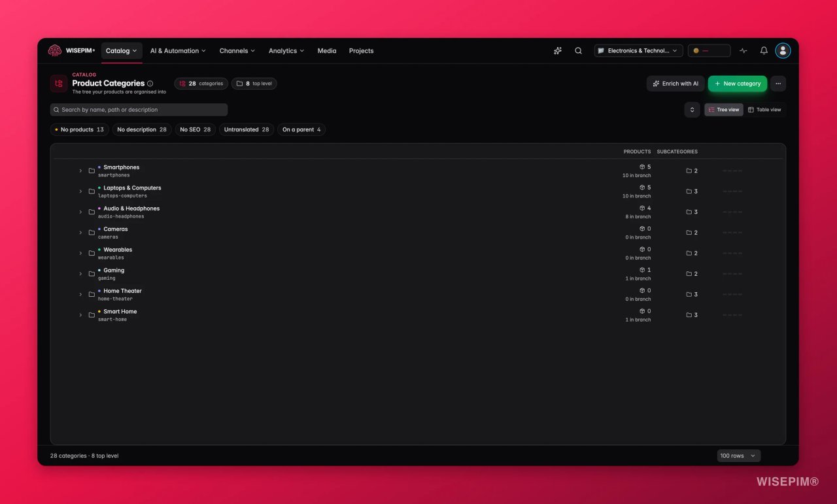Toggle the Untranslated filter chip
Viewport: 837px width, 504px height.
tap(247, 129)
